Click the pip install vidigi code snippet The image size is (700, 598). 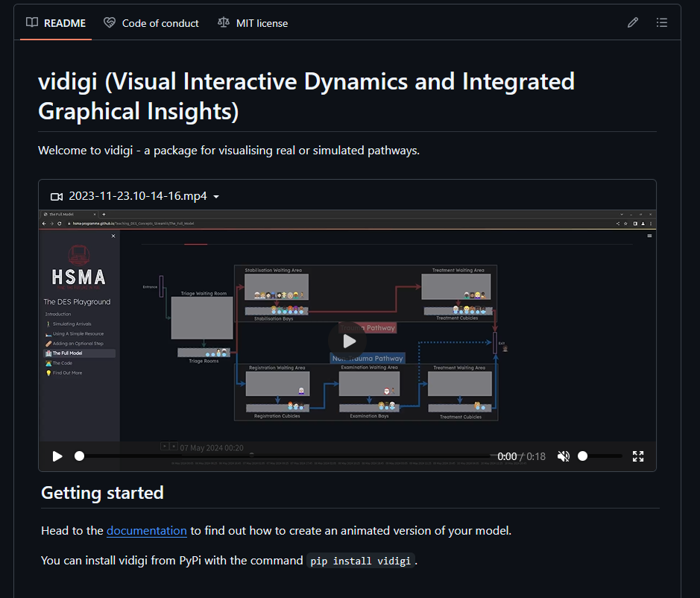pos(361,561)
